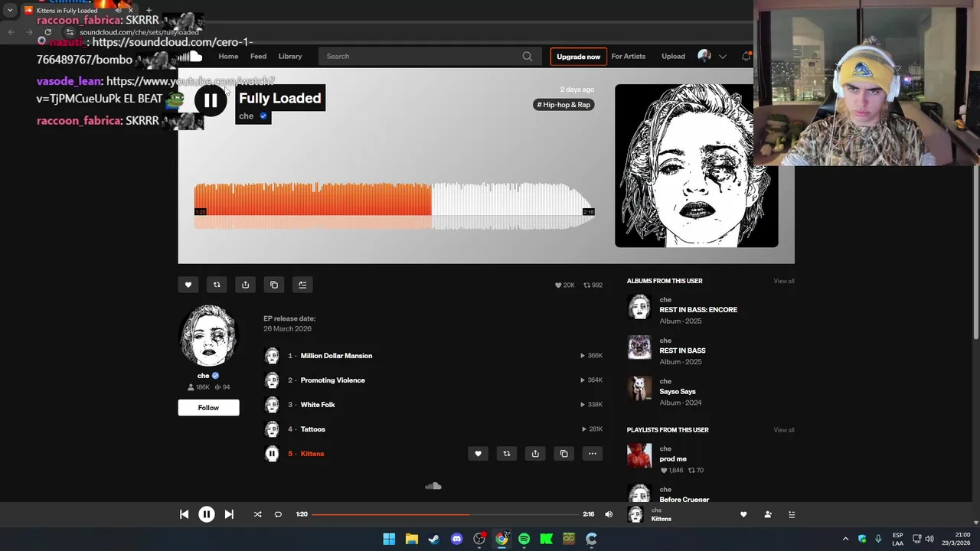Open che's round profile picture
This screenshot has width=980, height=551.
click(208, 336)
